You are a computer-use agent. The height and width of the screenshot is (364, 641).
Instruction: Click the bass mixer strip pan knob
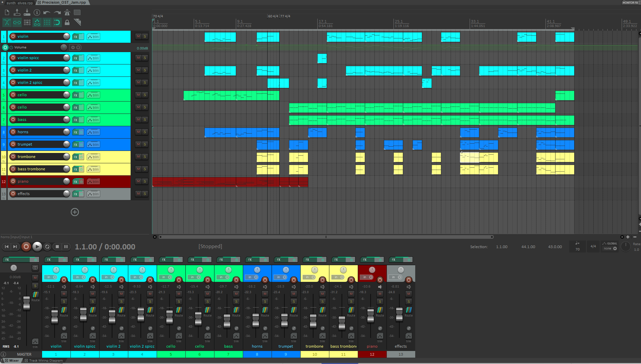(228, 270)
